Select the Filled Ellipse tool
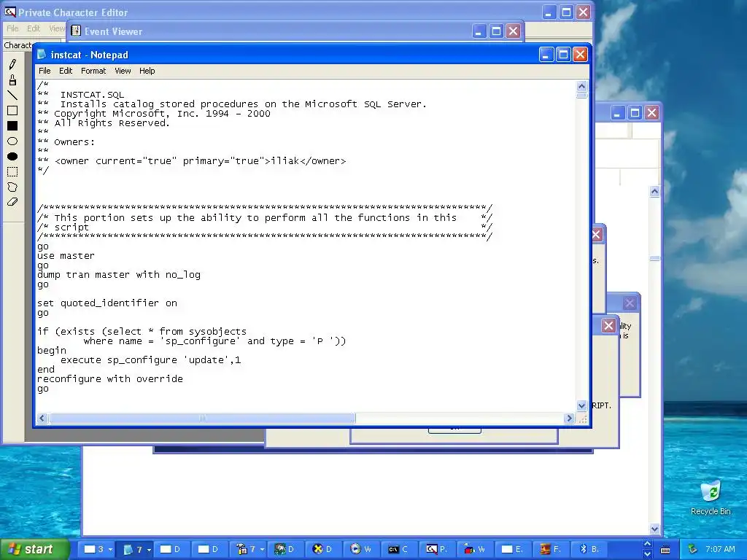Screen dimensions: 747x560 coord(12,156)
